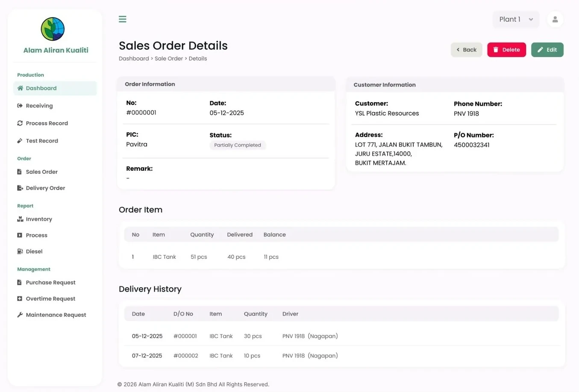
Task: Click the order date 05-12-2025 in Order Information
Action: pos(226,113)
